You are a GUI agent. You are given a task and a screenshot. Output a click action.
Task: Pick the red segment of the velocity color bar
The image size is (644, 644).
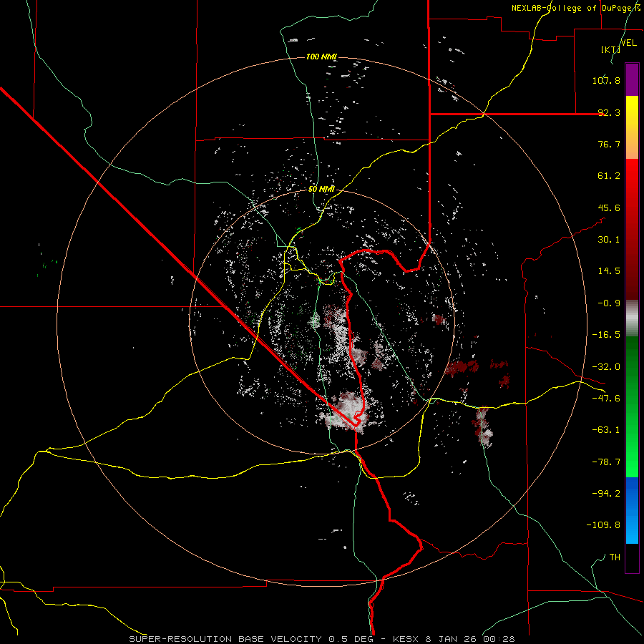(x=632, y=229)
